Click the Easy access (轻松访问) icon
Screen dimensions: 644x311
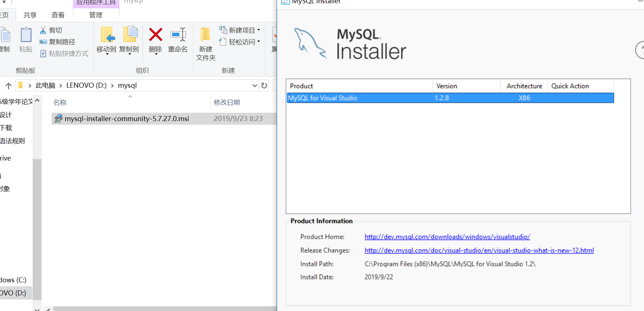point(223,42)
